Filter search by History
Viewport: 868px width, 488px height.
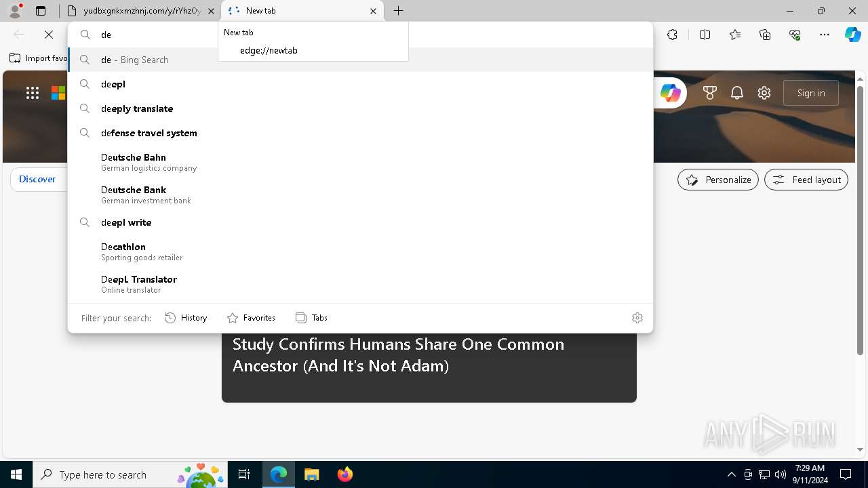click(x=186, y=318)
